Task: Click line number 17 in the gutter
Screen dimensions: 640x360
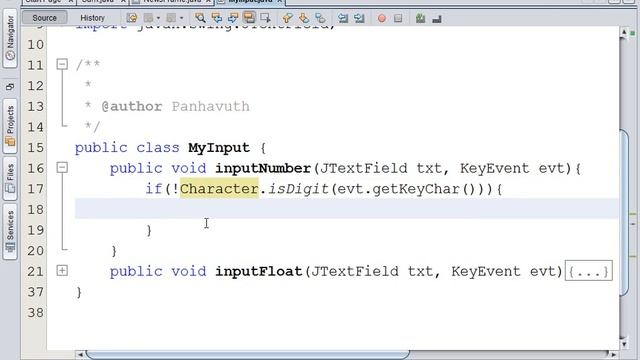Action: pos(36,189)
